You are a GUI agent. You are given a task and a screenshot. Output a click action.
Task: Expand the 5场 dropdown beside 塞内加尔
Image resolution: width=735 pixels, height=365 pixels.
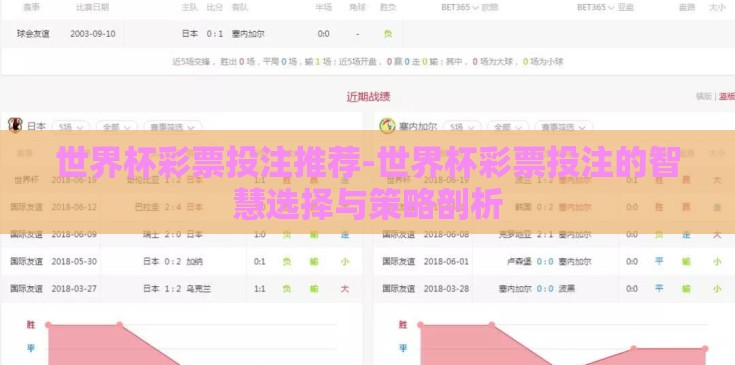click(462, 127)
